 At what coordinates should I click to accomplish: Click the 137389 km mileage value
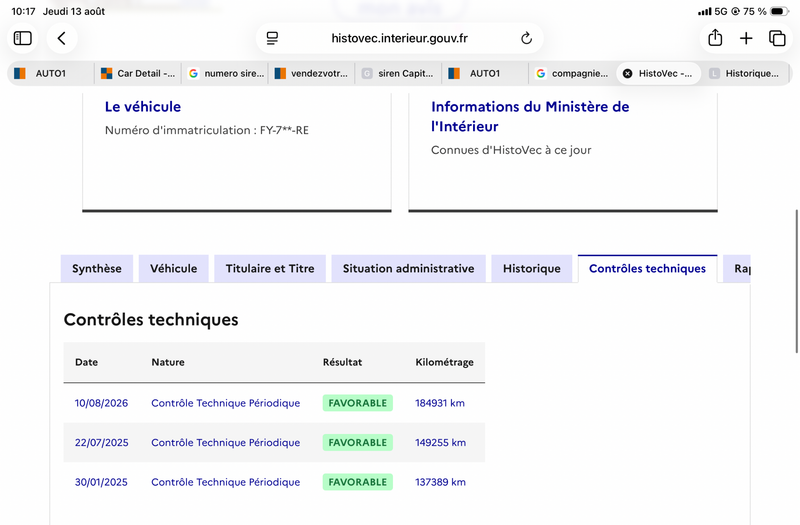pos(440,482)
